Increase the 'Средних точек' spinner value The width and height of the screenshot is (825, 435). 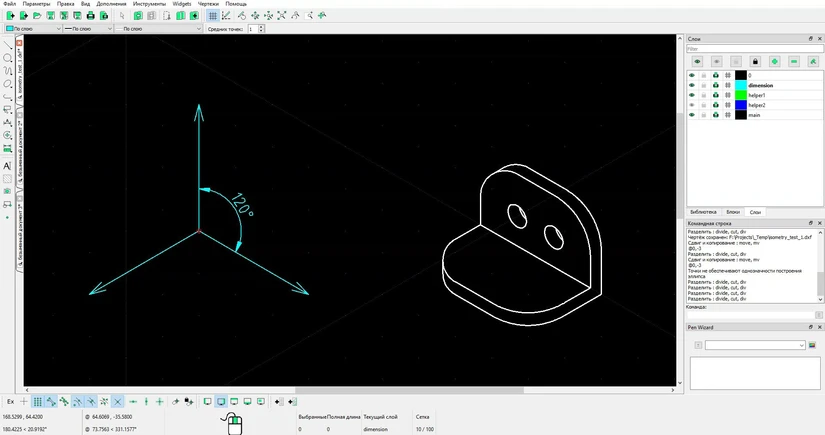(x=261, y=27)
